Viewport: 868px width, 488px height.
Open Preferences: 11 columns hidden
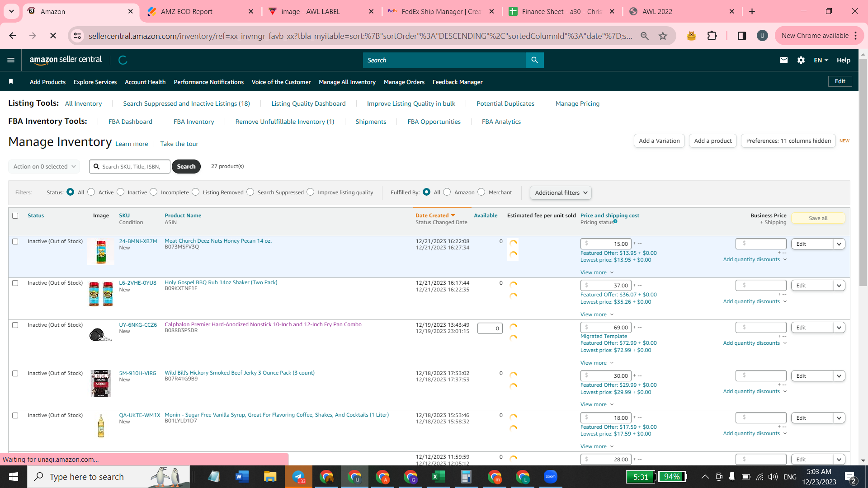click(788, 141)
